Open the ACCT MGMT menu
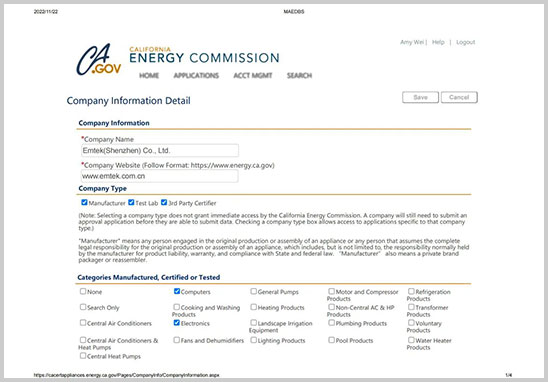548x382 pixels. (253, 75)
